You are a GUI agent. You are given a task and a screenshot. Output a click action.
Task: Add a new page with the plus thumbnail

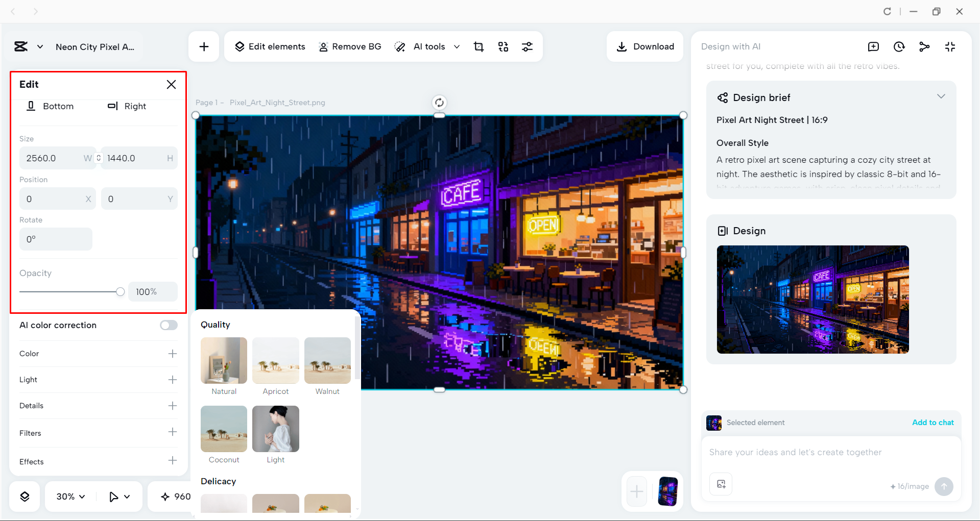pyautogui.click(x=637, y=491)
